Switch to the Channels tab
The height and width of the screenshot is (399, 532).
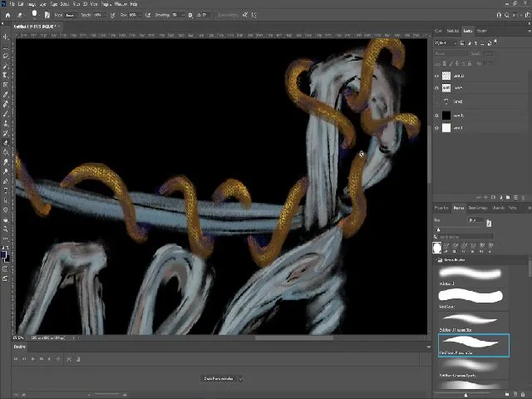(x=499, y=208)
